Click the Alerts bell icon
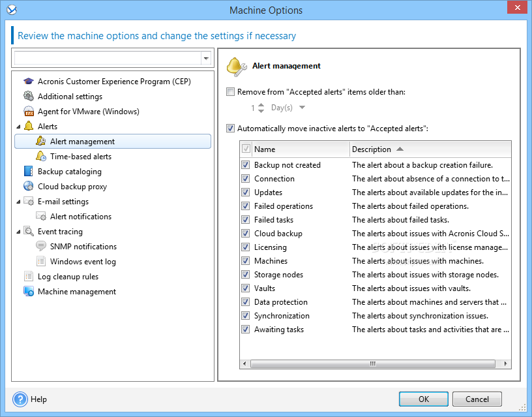 pos(29,127)
